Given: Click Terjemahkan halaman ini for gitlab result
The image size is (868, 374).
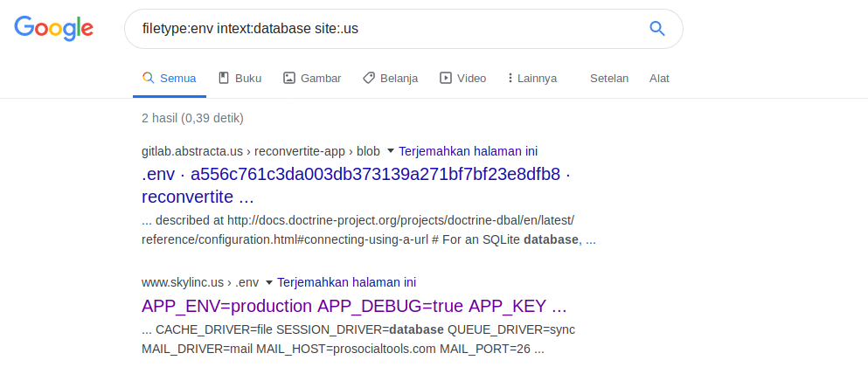Looking at the screenshot, I should pyautogui.click(x=468, y=151).
